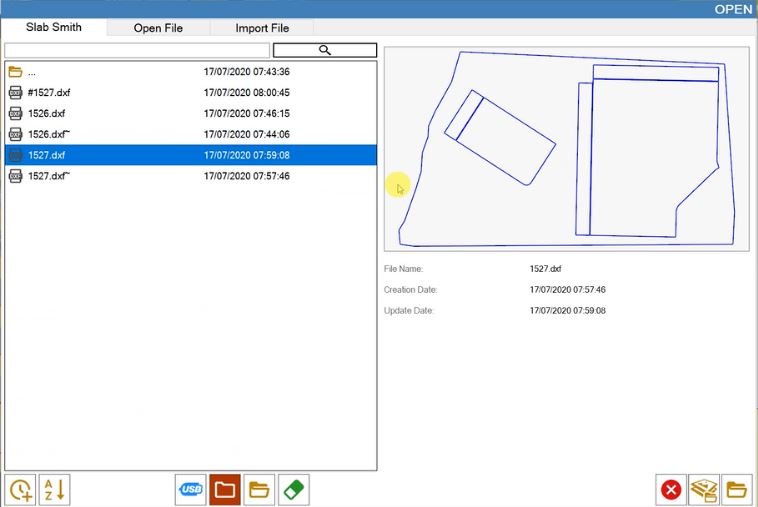The width and height of the screenshot is (758, 507).
Task: Click the 1527.dxf drawing preview
Action: tap(567, 149)
